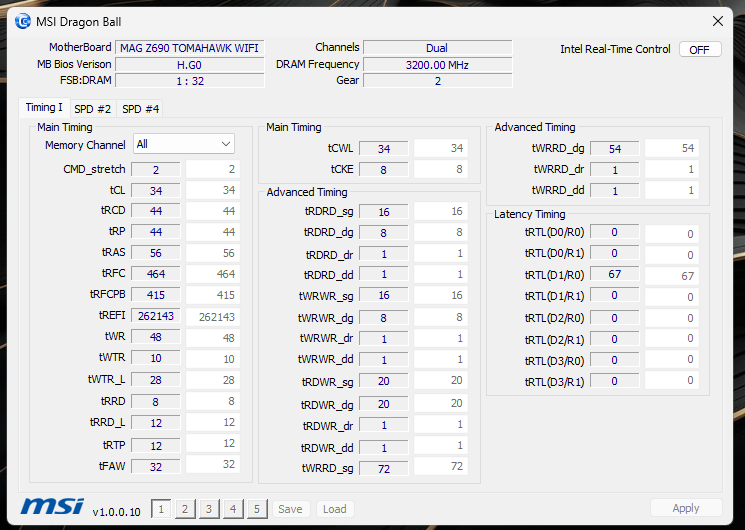Select the Timing I tab
Image resolution: width=745 pixels, height=530 pixels.
pos(44,107)
